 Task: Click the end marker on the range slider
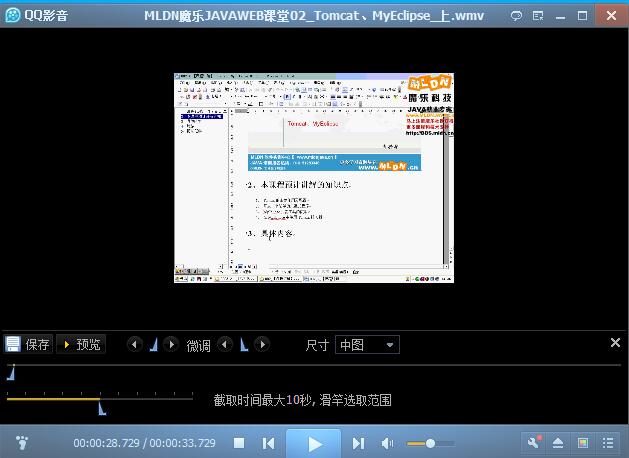pos(102,408)
